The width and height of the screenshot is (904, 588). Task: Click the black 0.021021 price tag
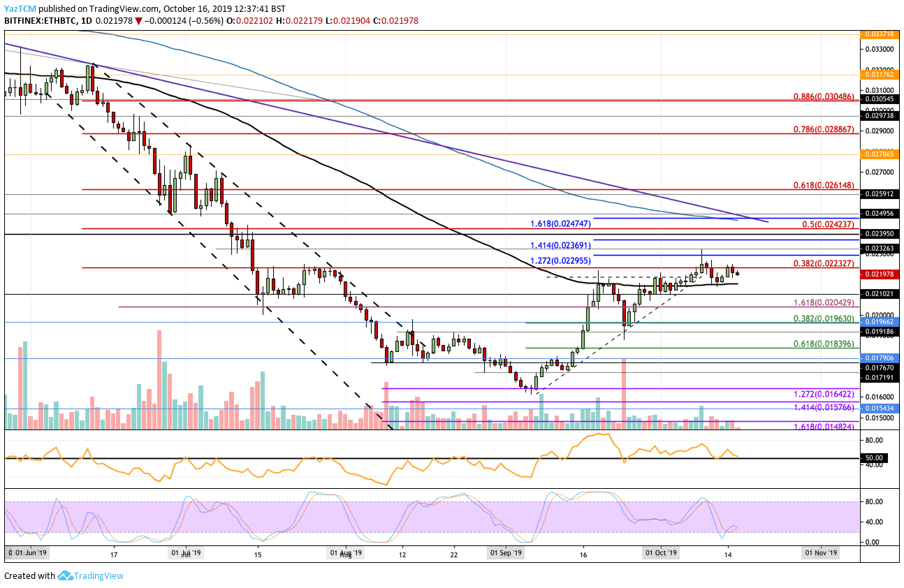click(879, 294)
